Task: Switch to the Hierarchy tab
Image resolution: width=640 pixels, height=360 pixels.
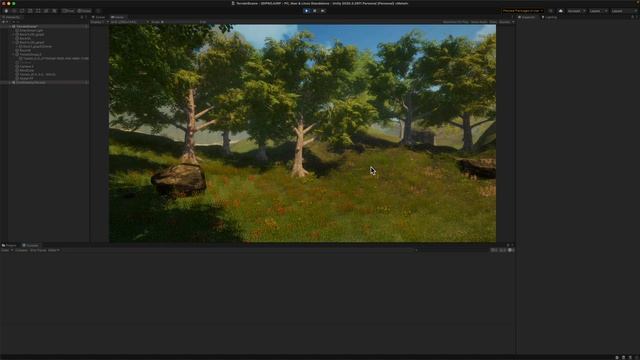Action: (x=12, y=17)
